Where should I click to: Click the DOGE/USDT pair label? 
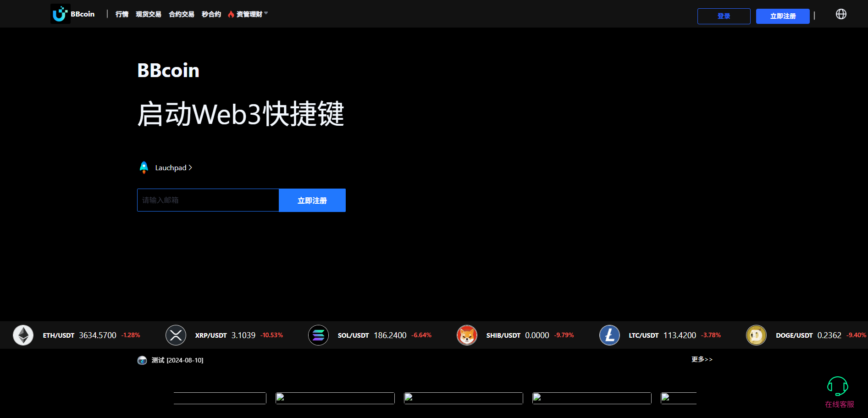point(794,335)
